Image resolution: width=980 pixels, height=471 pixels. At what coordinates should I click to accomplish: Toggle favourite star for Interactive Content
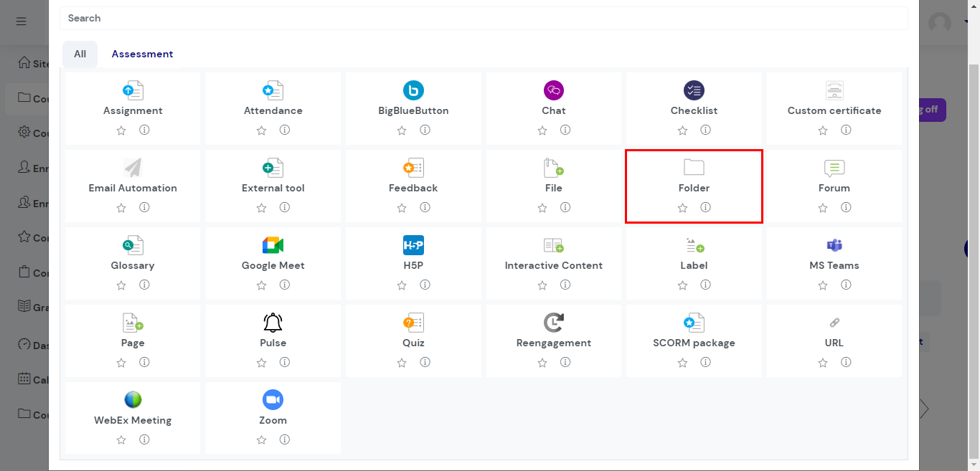pyautogui.click(x=542, y=285)
